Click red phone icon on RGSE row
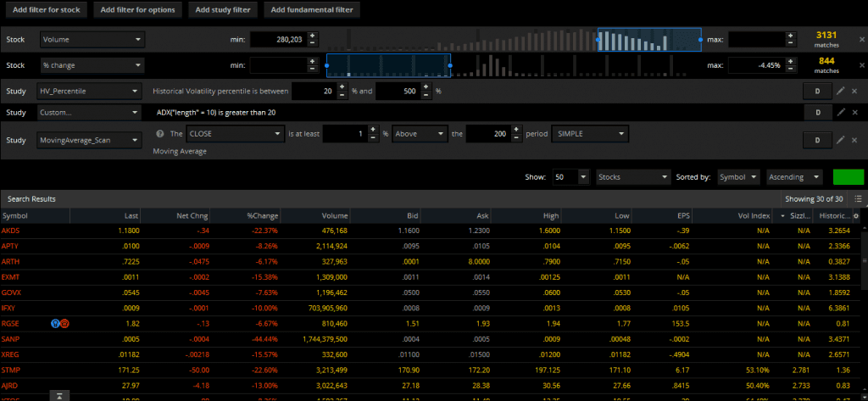The height and width of the screenshot is (401, 868). [x=64, y=324]
